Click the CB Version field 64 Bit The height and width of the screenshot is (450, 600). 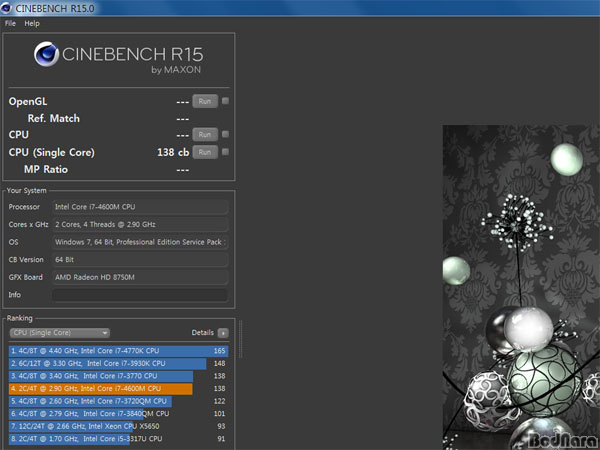pyautogui.click(x=140, y=260)
